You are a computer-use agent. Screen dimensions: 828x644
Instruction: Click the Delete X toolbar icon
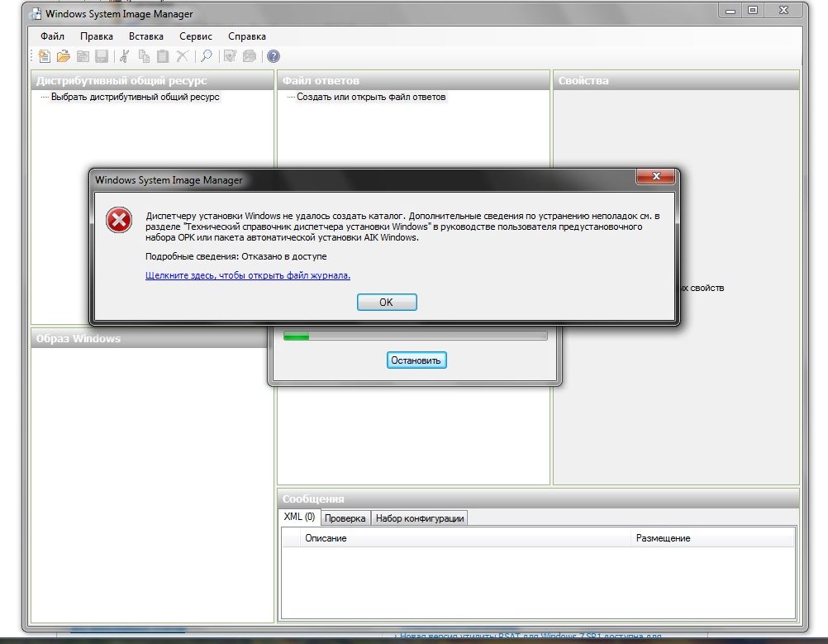182,56
